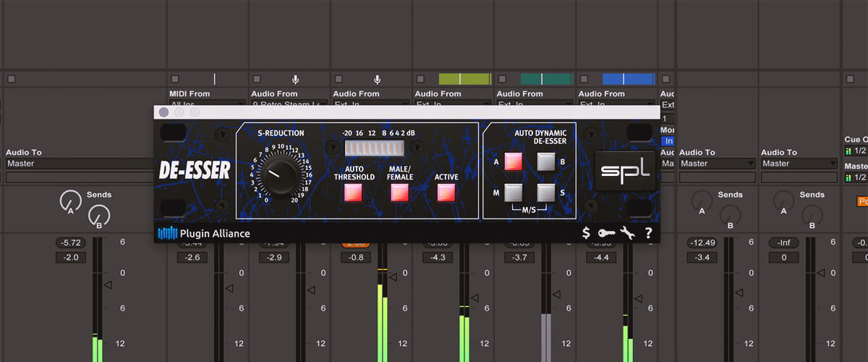Click the -2.6 peak level readout
The image size is (868, 362).
192,257
